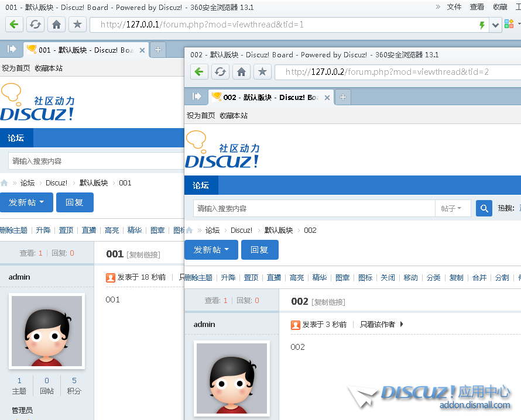Close the 002 - 默认版块 tab

tap(327, 98)
